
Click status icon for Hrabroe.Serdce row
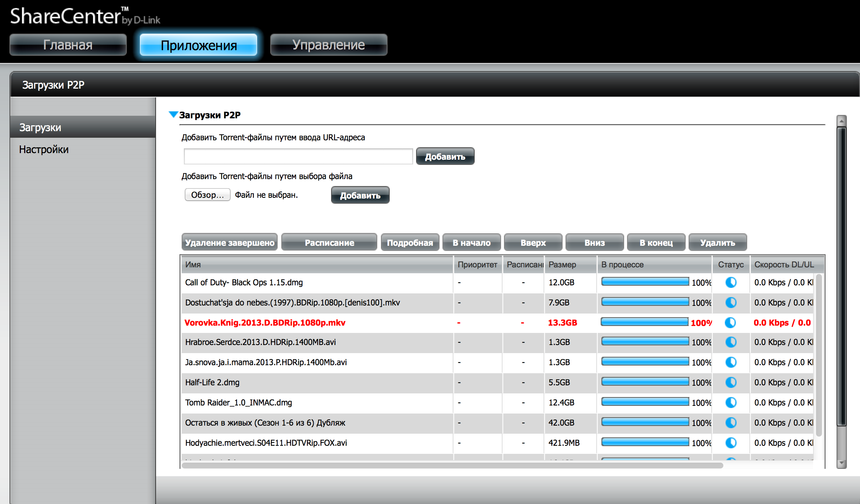coord(731,342)
